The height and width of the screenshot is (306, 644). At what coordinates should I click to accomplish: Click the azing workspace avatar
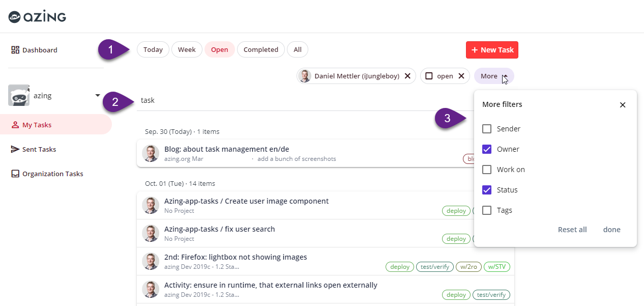[19, 95]
